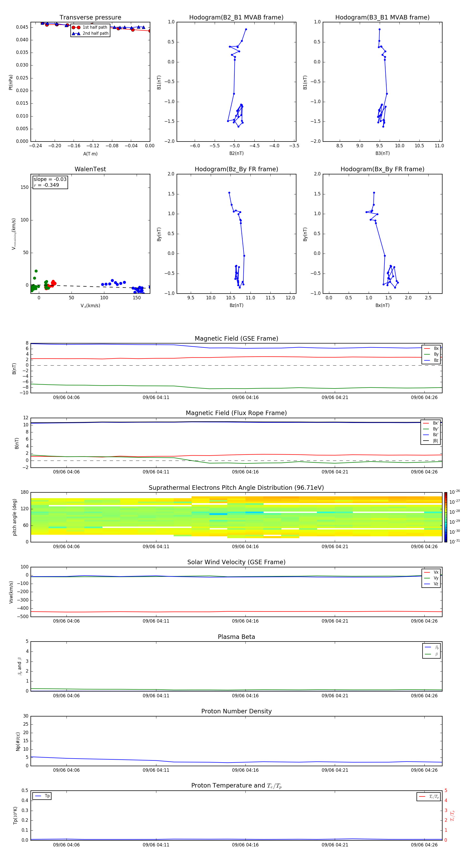Click the "slope = -0.03" annotation
473x868 pixels.
[x=50, y=179]
